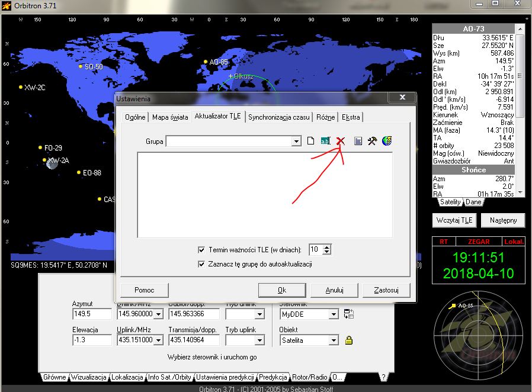The width and height of the screenshot is (532, 392).
Task: Click the hammer and wrench tools icon
Action: coord(372,141)
